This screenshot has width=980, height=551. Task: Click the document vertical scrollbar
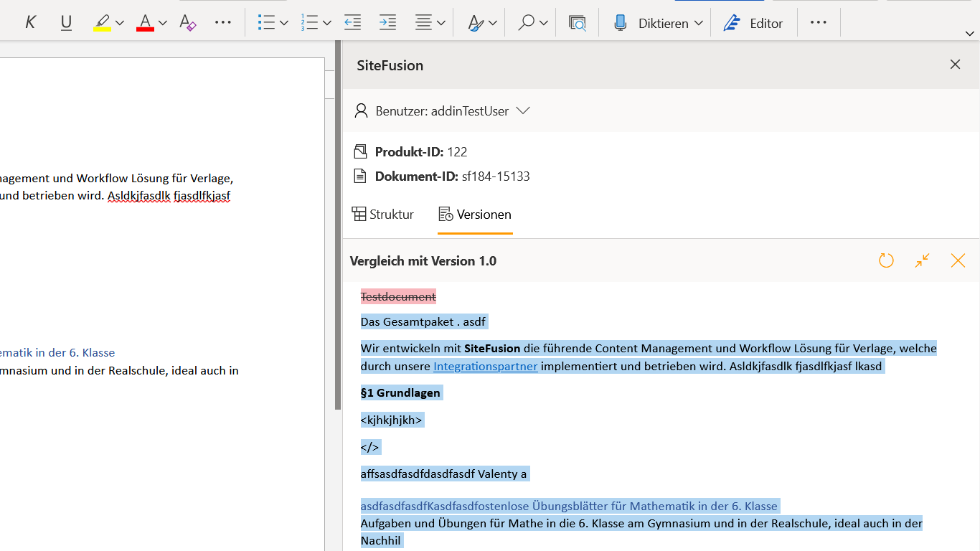tap(338, 225)
